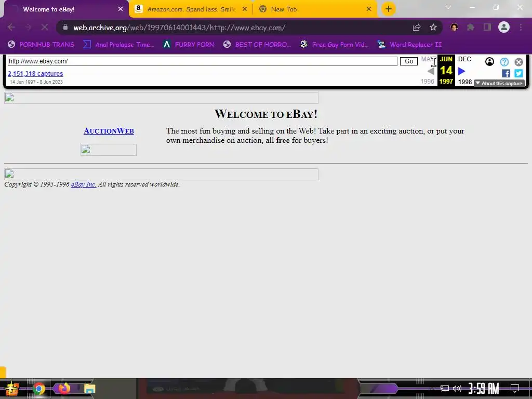Open Wayback user account icon
This screenshot has height=399, width=532.
(489, 61)
